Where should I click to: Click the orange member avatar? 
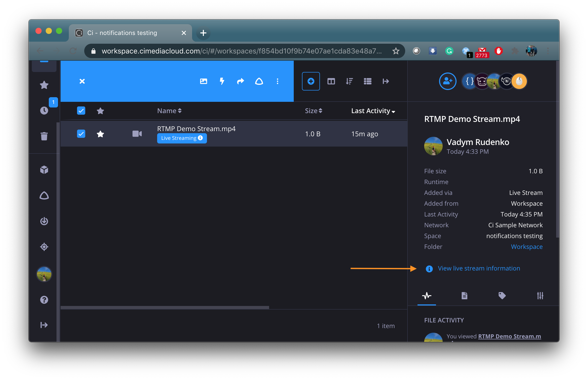pyautogui.click(x=519, y=81)
